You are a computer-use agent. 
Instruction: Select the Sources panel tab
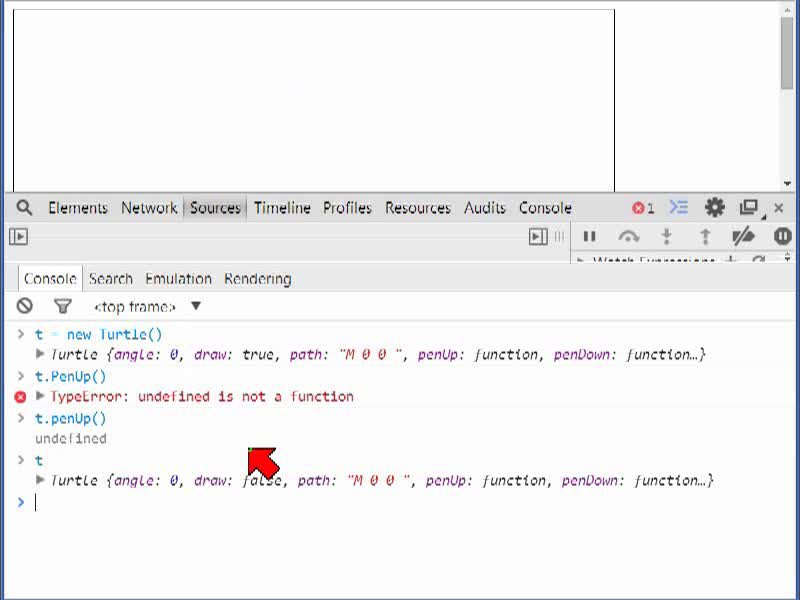[x=215, y=208]
